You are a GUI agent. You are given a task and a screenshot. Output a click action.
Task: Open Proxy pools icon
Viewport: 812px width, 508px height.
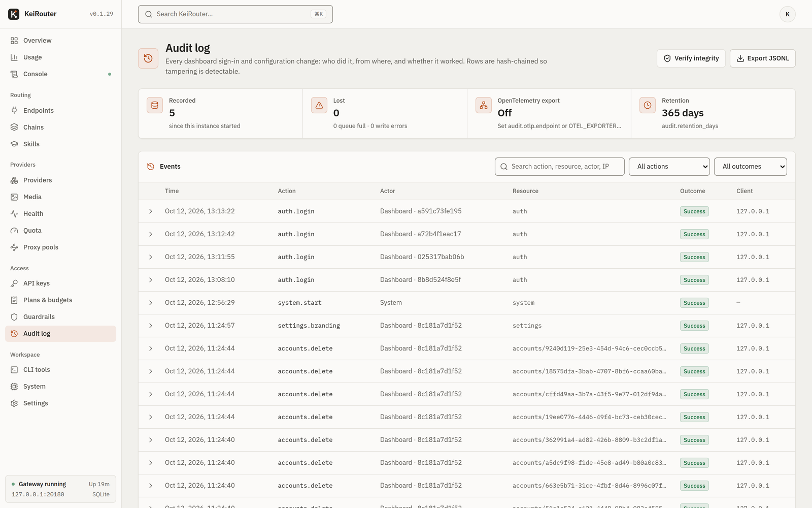tap(14, 247)
